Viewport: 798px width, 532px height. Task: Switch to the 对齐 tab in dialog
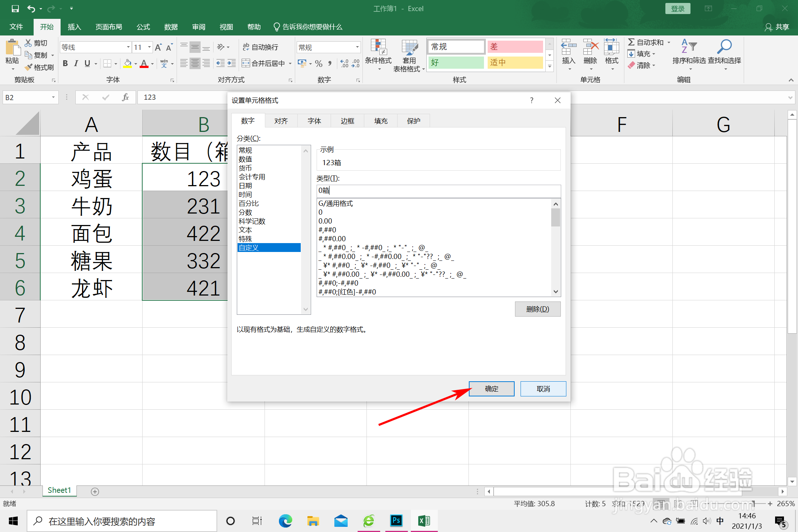[281, 121]
